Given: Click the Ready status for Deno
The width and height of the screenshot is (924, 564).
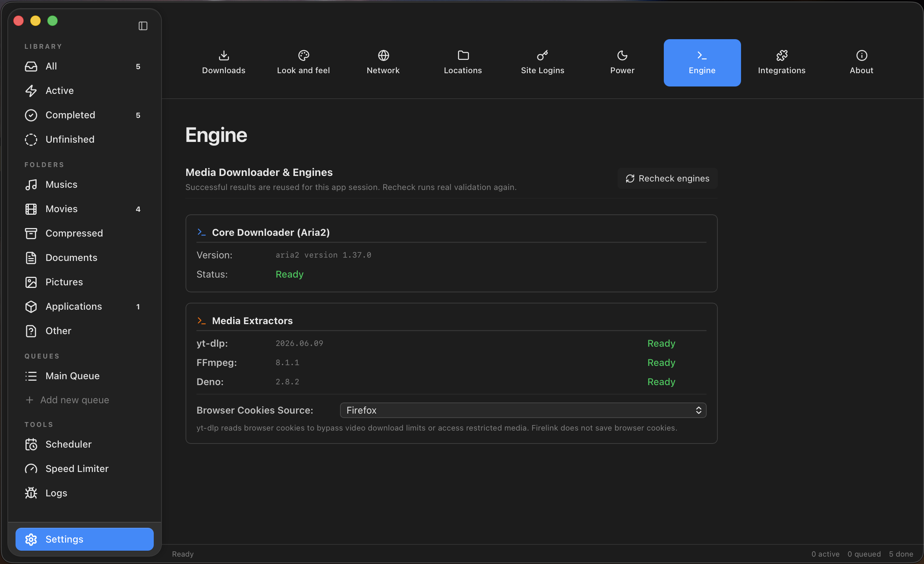Looking at the screenshot, I should click(x=661, y=382).
